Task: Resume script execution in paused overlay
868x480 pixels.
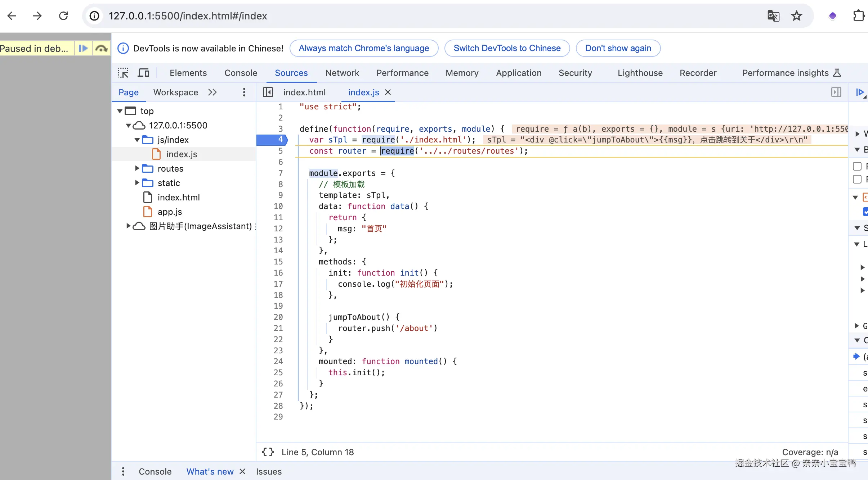Action: pos(83,48)
